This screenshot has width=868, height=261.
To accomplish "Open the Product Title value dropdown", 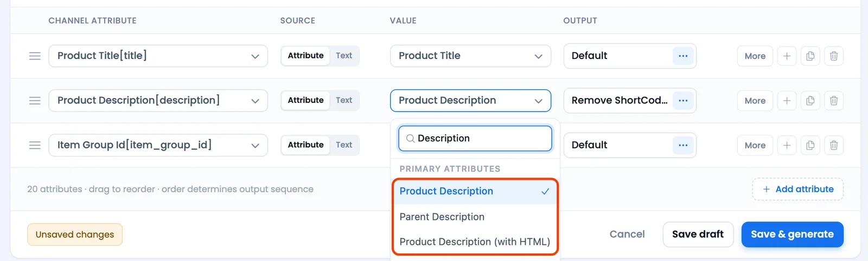I will coord(470,56).
